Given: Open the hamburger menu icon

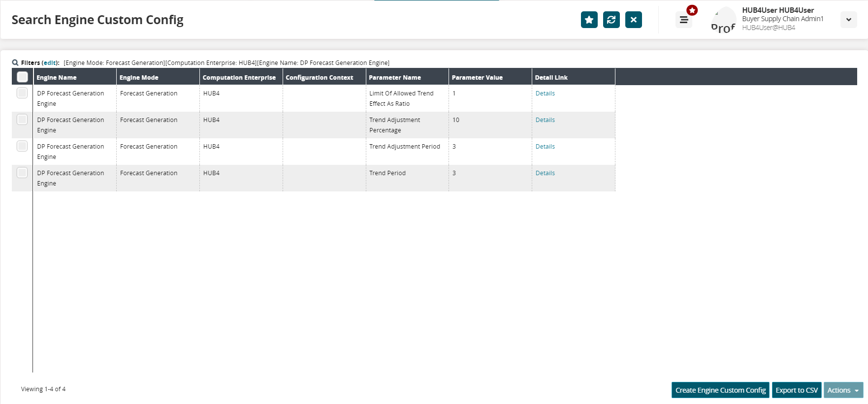Looking at the screenshot, I should coord(683,20).
